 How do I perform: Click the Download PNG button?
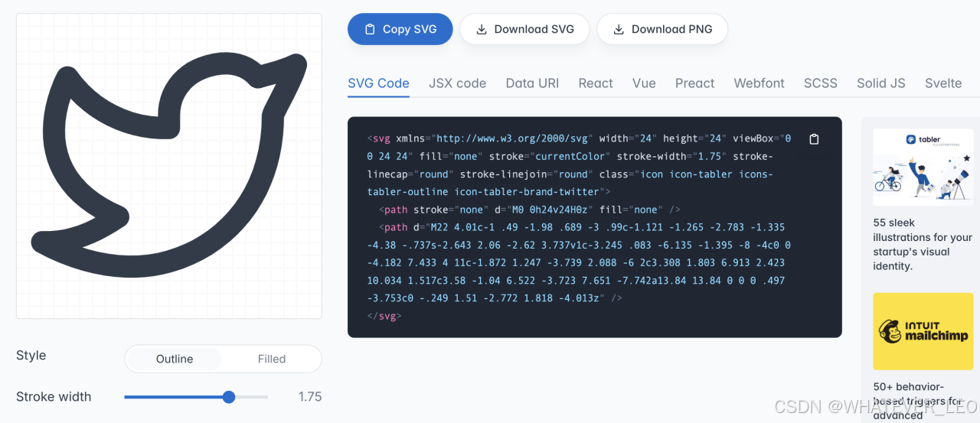tap(662, 29)
